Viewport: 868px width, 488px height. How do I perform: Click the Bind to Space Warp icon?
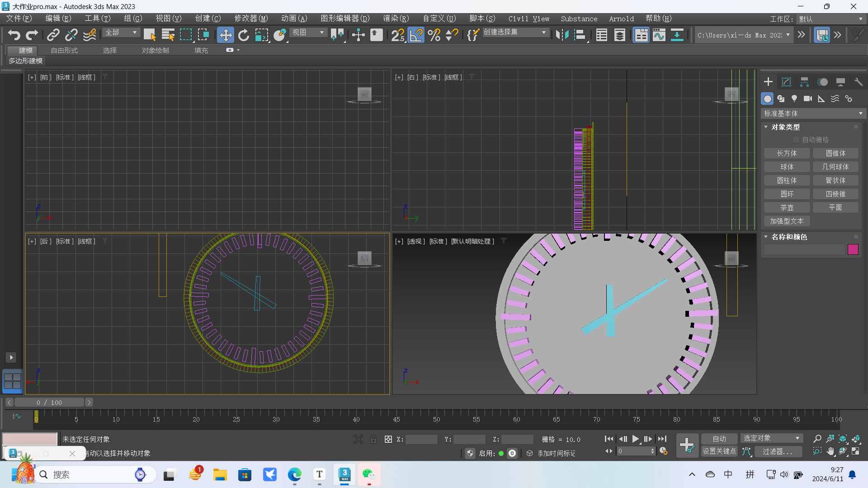[90, 35]
